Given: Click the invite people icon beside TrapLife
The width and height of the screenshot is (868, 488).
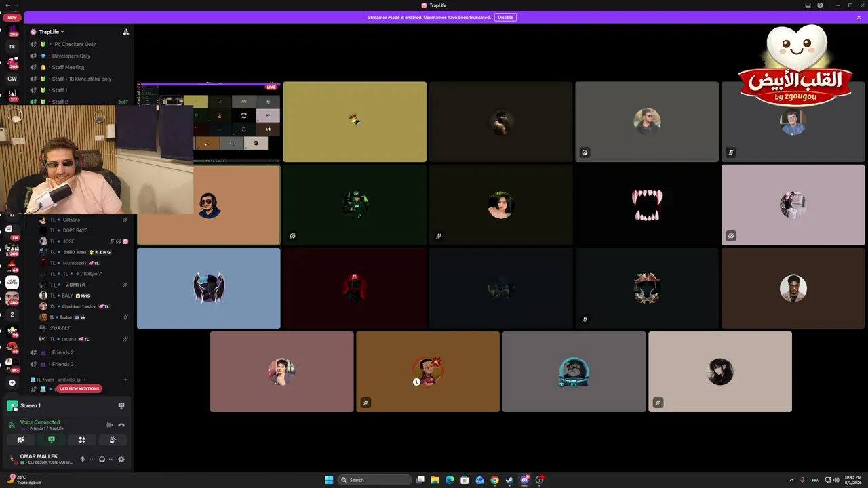Looking at the screenshot, I should pos(125,32).
